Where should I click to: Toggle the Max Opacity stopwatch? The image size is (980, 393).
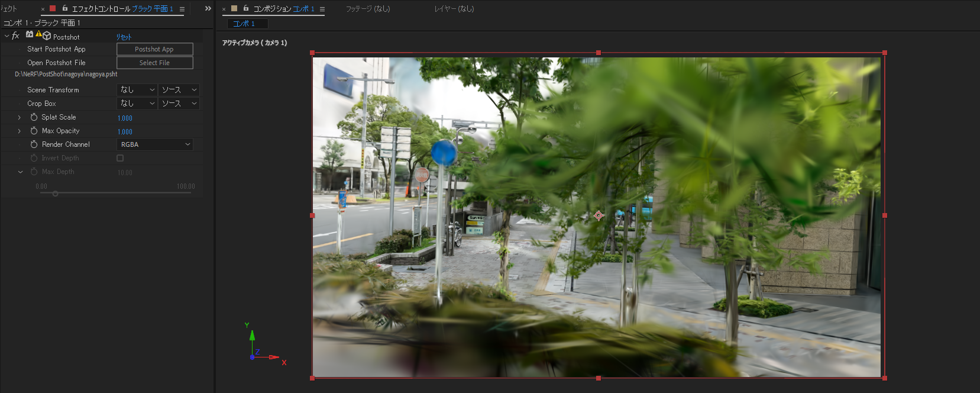click(x=34, y=131)
